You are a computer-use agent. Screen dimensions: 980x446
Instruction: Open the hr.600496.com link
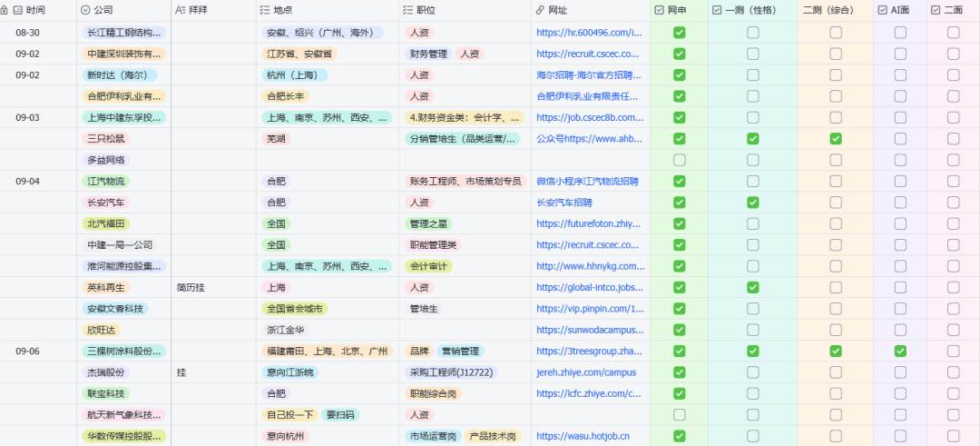(590, 33)
